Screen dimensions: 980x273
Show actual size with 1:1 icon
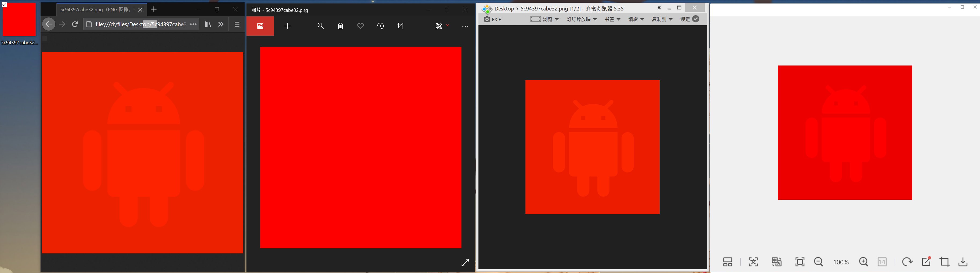coord(882,262)
